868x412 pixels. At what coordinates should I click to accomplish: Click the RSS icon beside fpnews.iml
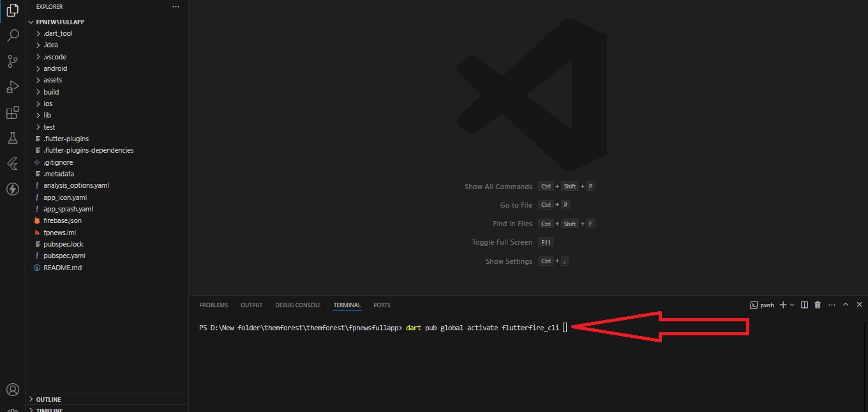click(x=37, y=233)
